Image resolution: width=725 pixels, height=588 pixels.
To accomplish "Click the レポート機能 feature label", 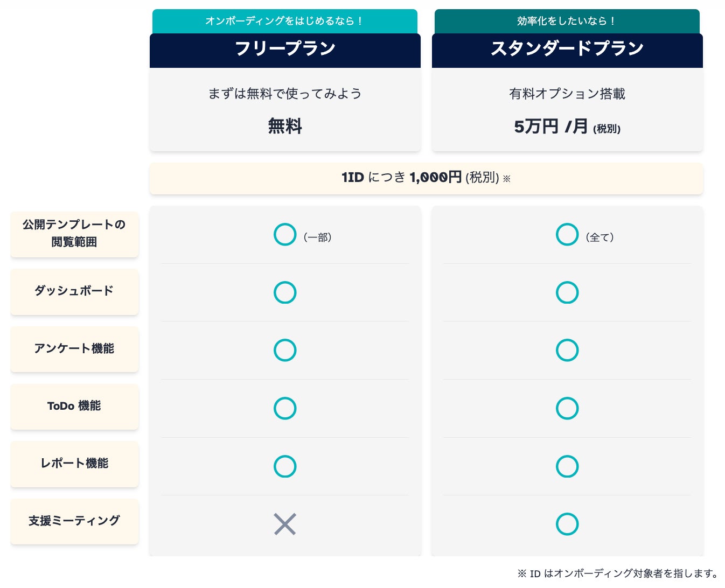I will [74, 464].
